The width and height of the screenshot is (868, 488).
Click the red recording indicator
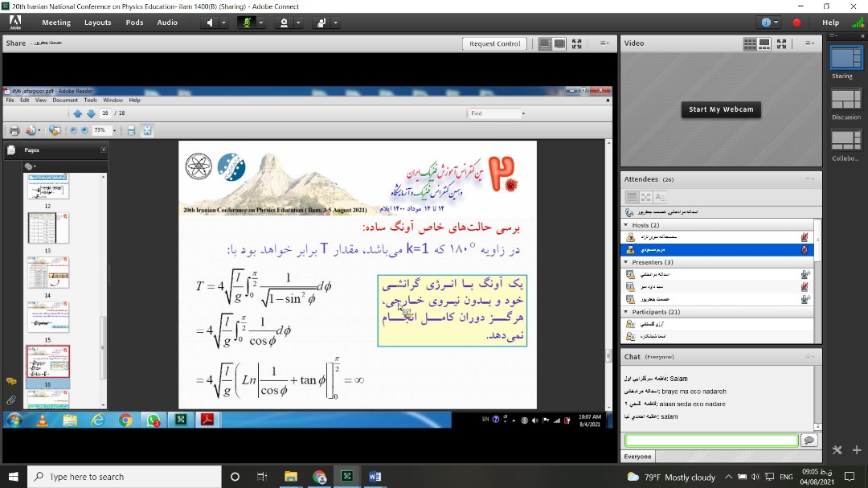[x=796, y=23]
